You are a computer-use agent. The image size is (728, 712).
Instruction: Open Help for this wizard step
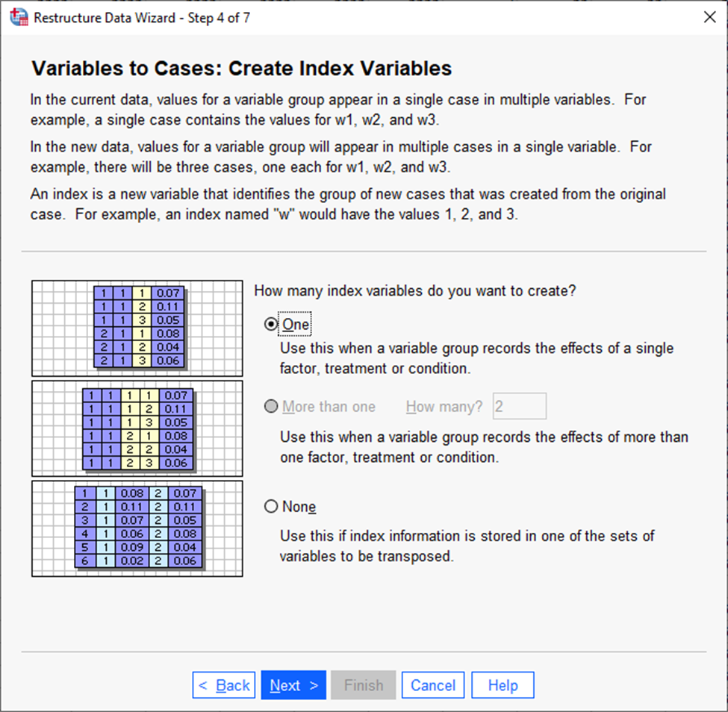coord(503,685)
